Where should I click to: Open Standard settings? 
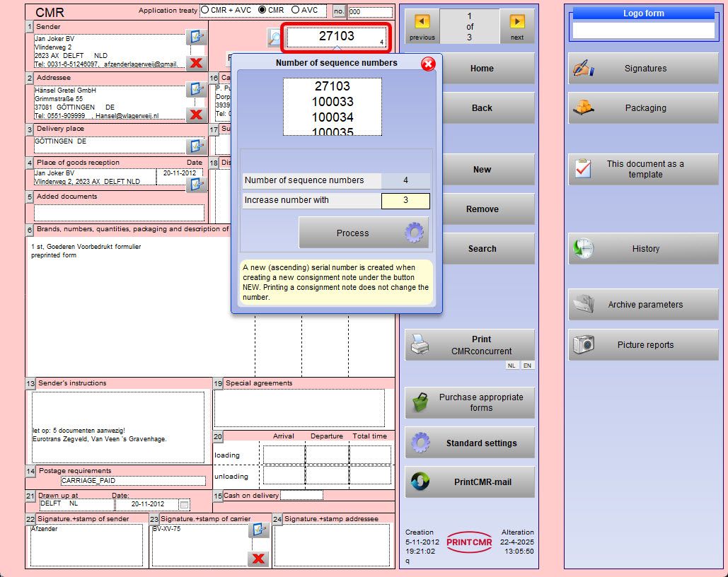[x=470, y=443]
